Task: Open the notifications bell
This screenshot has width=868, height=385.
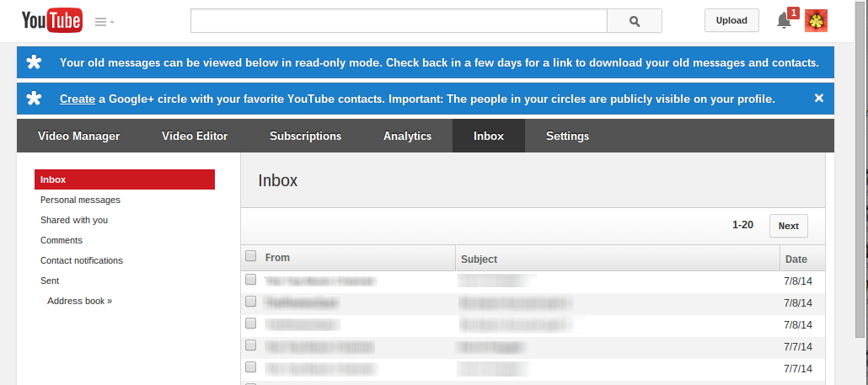Action: (x=784, y=21)
